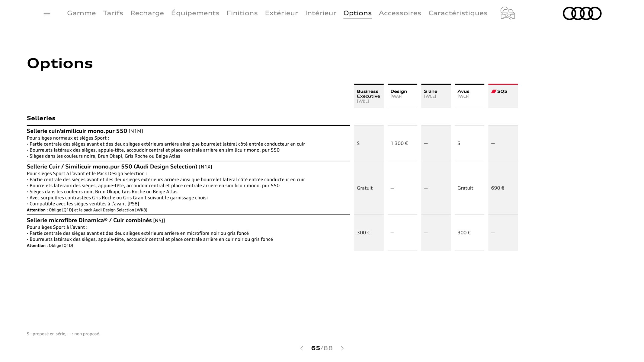Viewport: 644px width, 362px height.
Task: Open the Accessoires tab
Action: pyautogui.click(x=400, y=13)
